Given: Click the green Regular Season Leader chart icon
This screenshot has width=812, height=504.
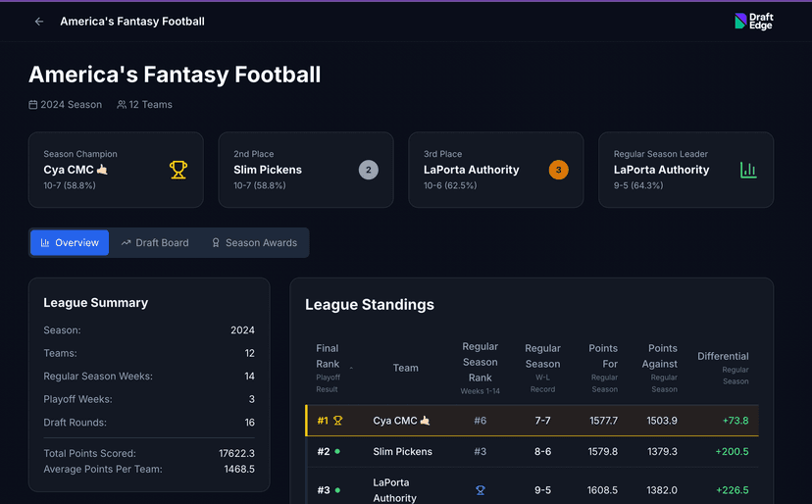Looking at the screenshot, I should [748, 170].
